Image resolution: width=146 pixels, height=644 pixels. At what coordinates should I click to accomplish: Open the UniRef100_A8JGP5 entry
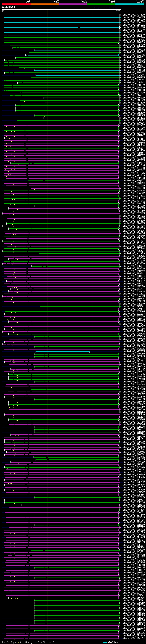[134, 30]
